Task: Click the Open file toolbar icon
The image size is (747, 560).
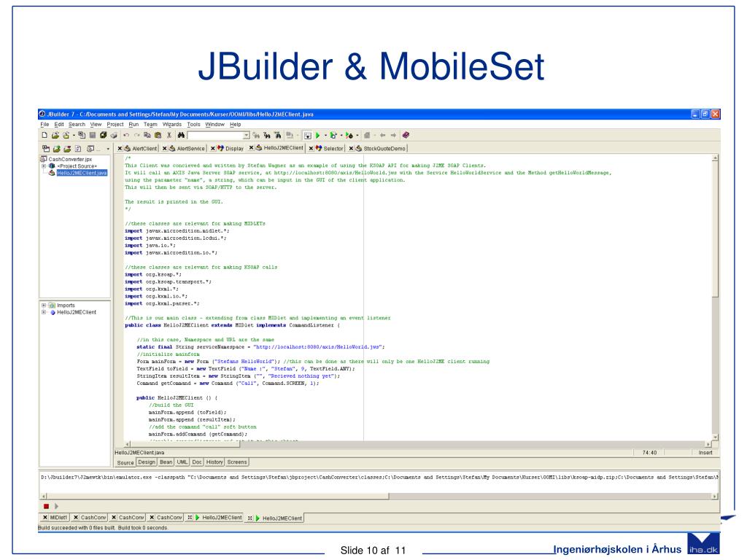Action: coord(55,135)
